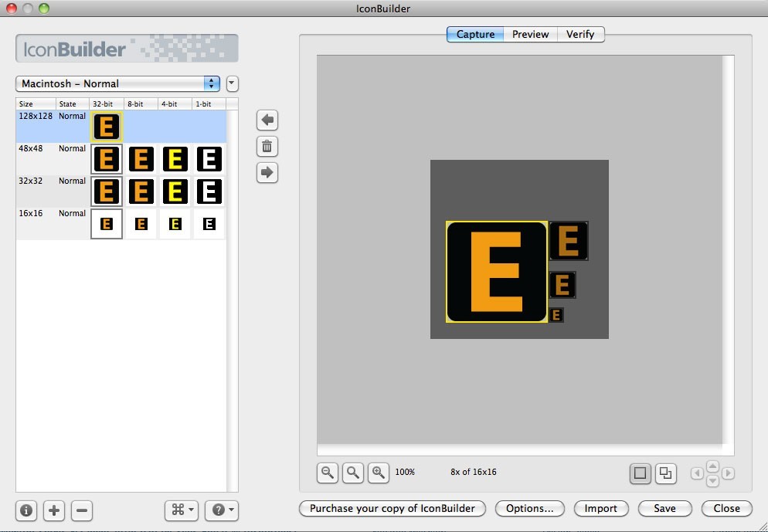The height and width of the screenshot is (532, 768).
Task: Zoom in with the plus magnifier
Action: pyautogui.click(x=378, y=473)
